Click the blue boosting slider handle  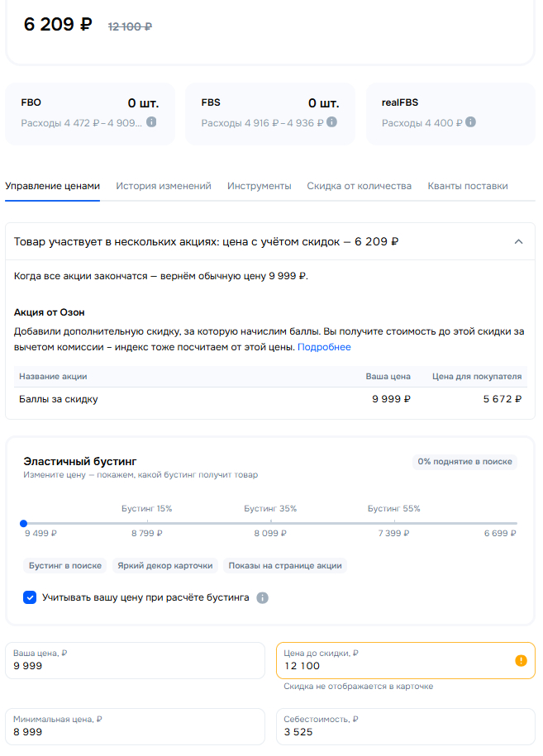[x=24, y=523]
